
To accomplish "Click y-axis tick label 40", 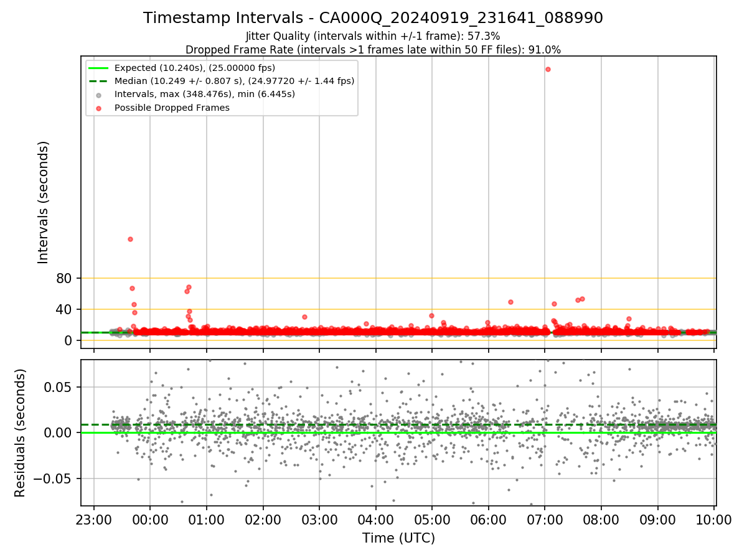I will coord(65,309).
